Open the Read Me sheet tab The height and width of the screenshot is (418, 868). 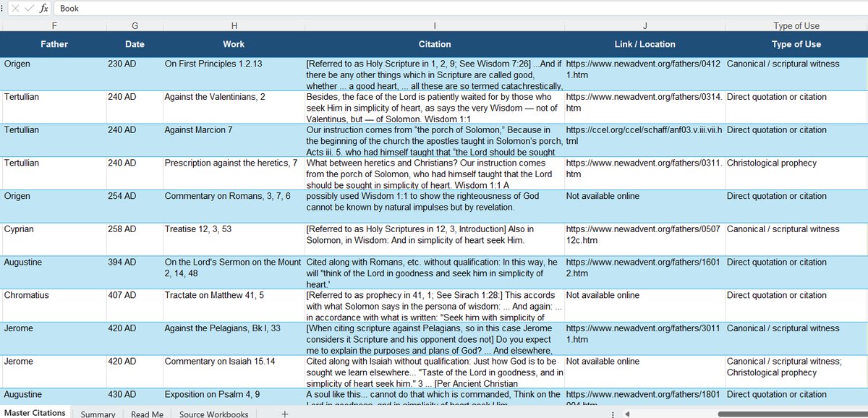(148, 414)
